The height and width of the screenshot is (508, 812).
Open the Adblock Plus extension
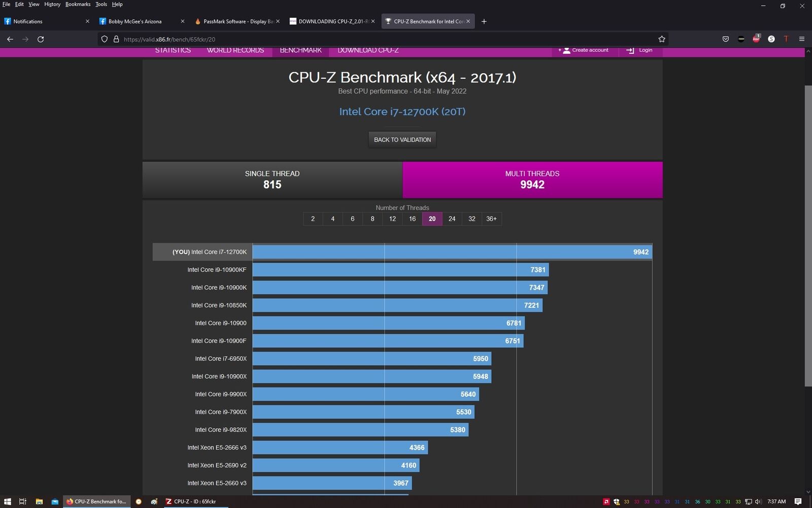756,39
